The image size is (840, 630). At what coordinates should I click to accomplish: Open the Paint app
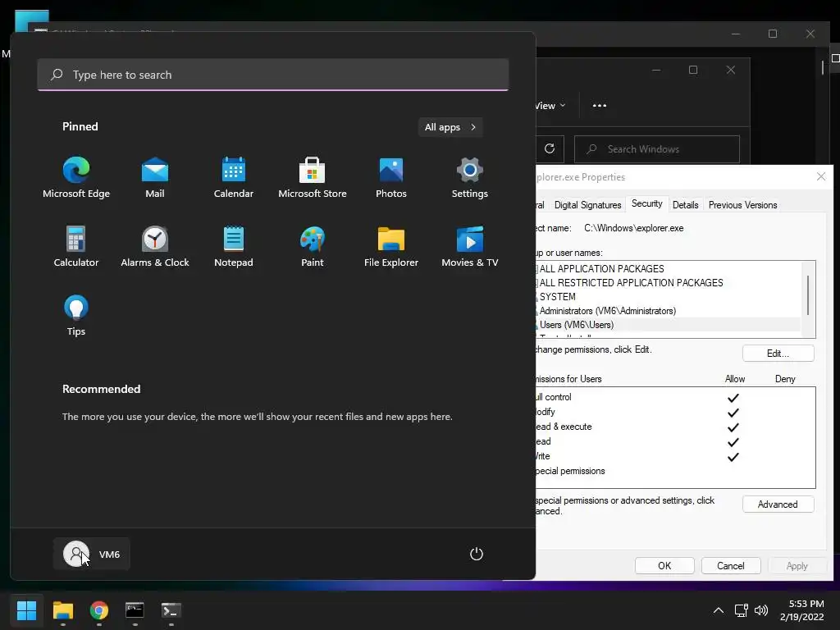313,247
